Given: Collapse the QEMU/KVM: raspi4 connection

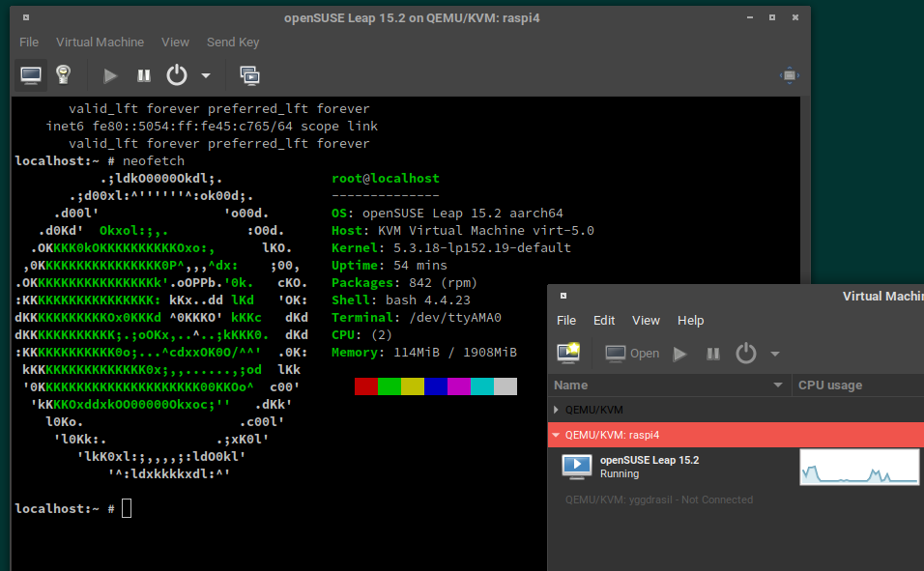Looking at the screenshot, I should [556, 435].
